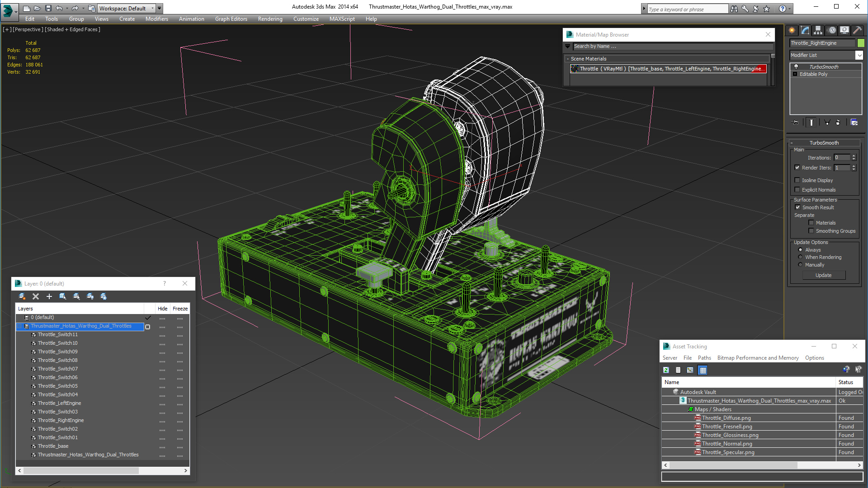
Task: Open Bitmap Performance and Memory menu
Action: (758, 358)
